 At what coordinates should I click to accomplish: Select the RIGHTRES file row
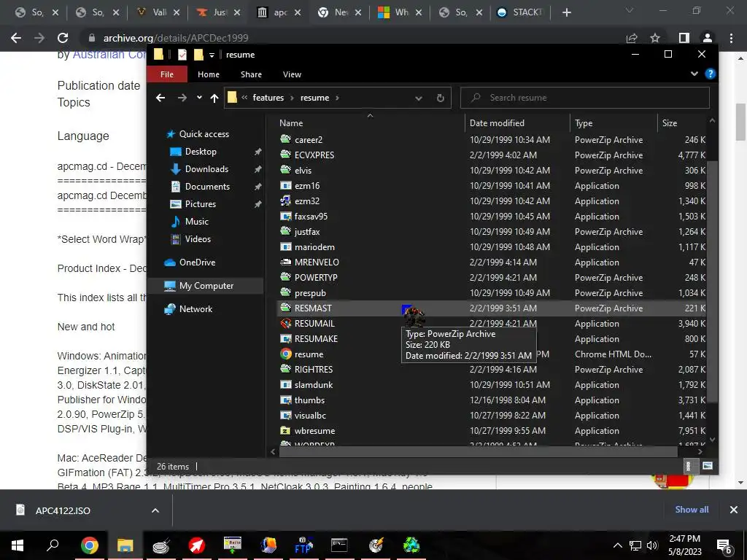(492, 370)
